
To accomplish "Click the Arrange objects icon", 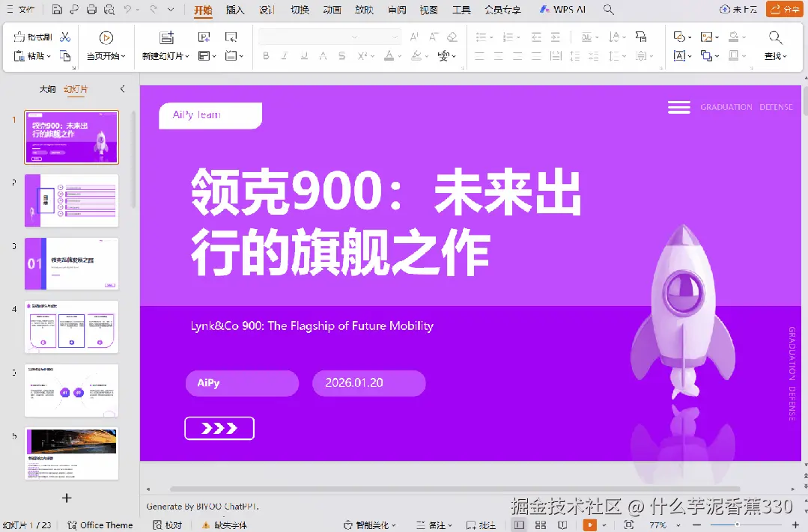I will point(706,55).
